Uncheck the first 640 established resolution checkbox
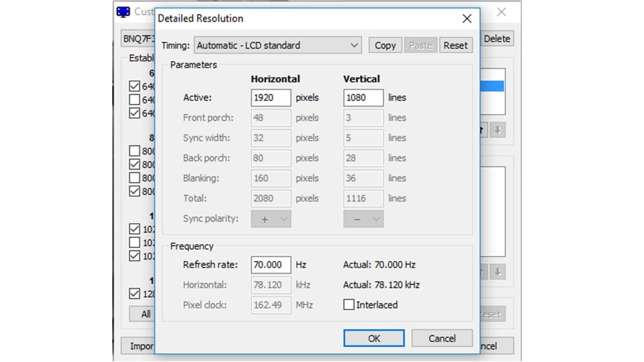This screenshot has height=362, width=644. [x=135, y=86]
